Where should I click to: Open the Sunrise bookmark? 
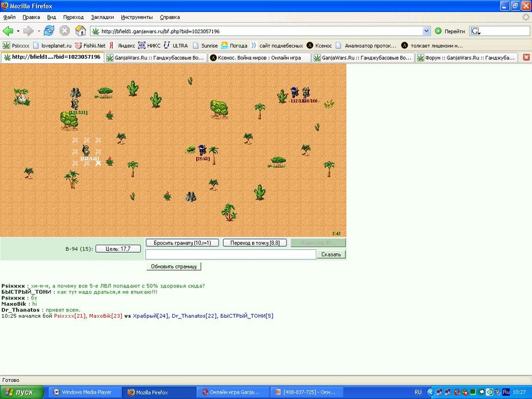[x=205, y=45]
